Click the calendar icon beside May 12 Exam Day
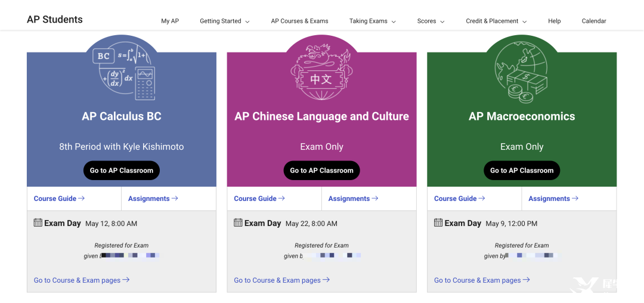 (38, 222)
